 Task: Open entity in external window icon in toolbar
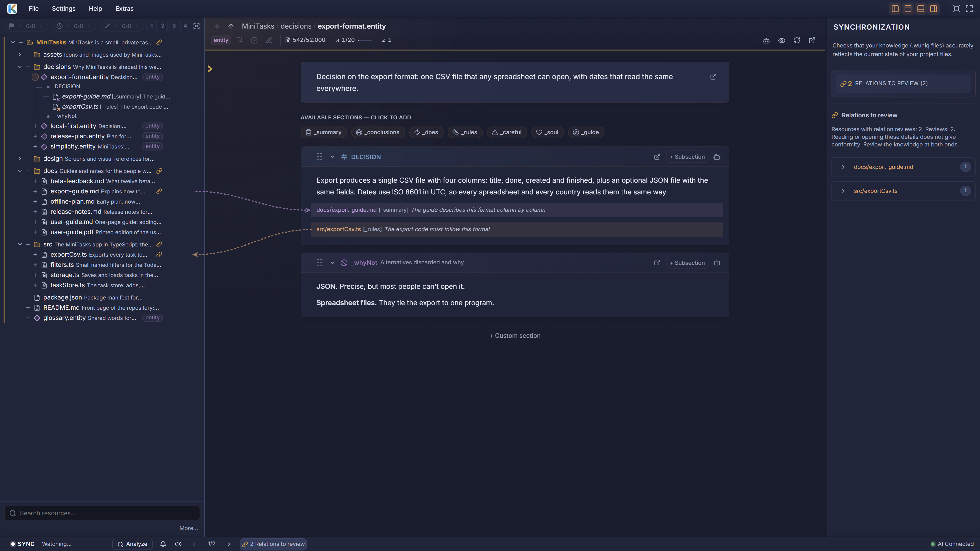(812, 40)
